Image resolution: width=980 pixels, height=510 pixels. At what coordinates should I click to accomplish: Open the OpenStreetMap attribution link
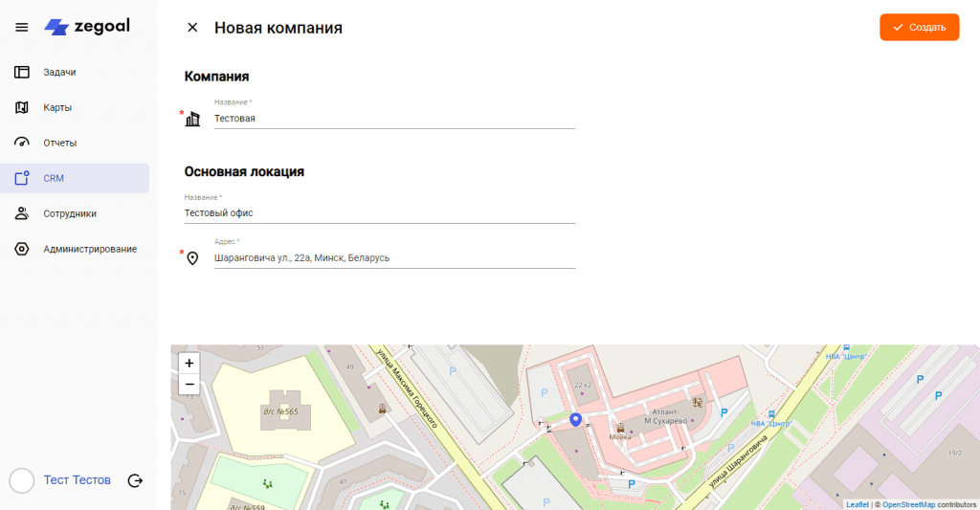(x=908, y=504)
